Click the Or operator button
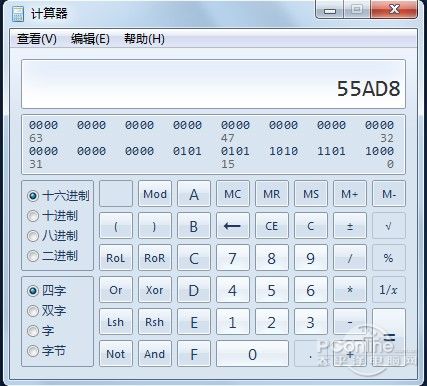This screenshot has width=427, height=386. [116, 290]
